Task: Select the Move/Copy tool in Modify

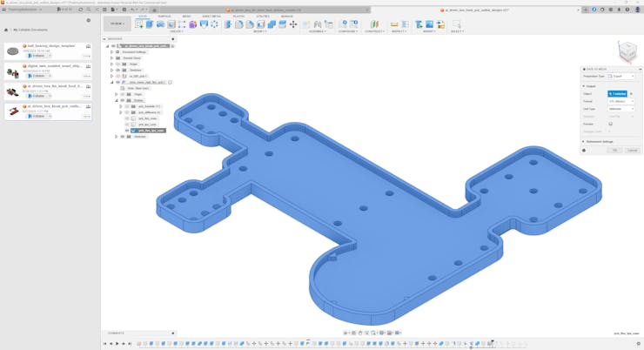Action: coord(293,24)
